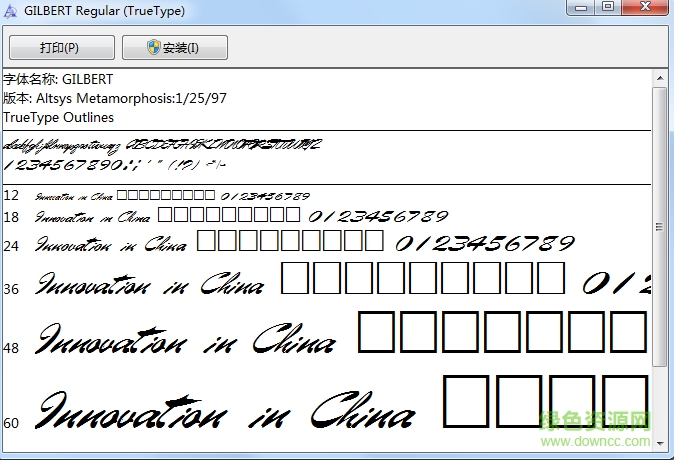Click the shield icon on install button
674x460 pixels.
[x=153, y=47]
